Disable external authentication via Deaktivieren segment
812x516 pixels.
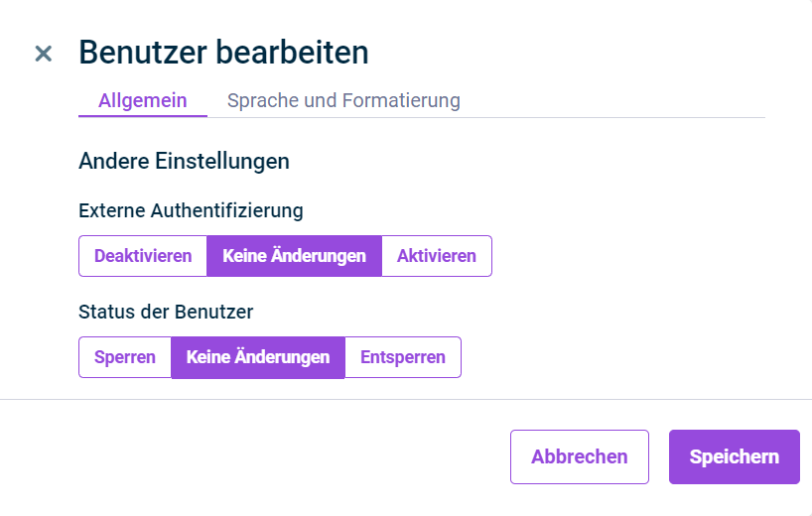click(143, 256)
